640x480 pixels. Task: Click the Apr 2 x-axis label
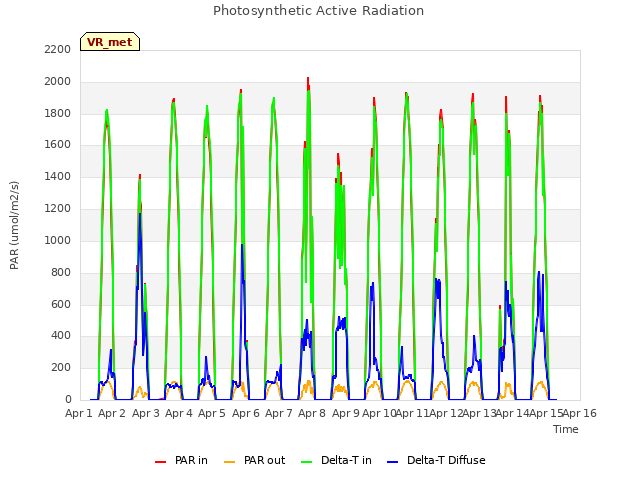[112, 413]
